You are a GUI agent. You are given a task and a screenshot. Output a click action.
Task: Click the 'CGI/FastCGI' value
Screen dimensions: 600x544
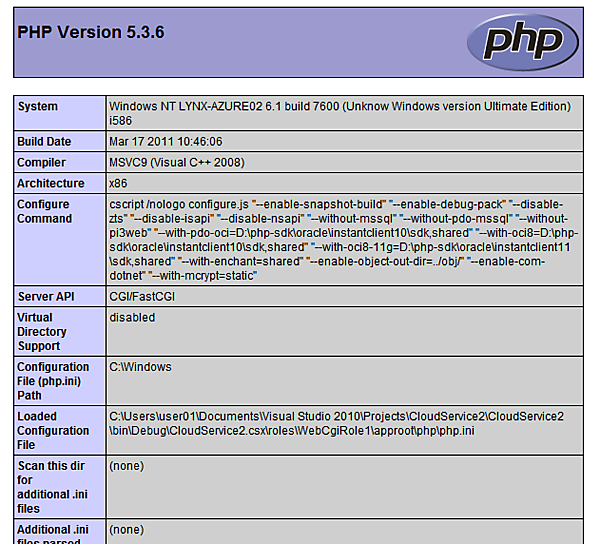click(142, 297)
